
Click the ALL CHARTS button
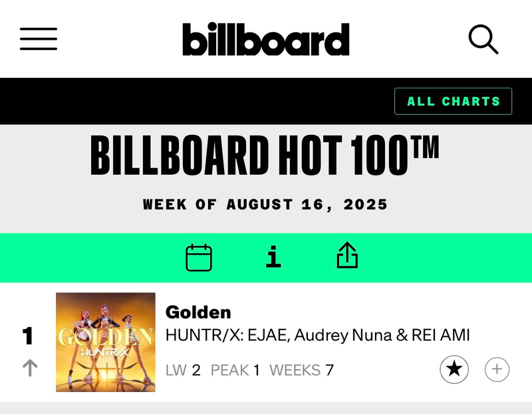(453, 102)
